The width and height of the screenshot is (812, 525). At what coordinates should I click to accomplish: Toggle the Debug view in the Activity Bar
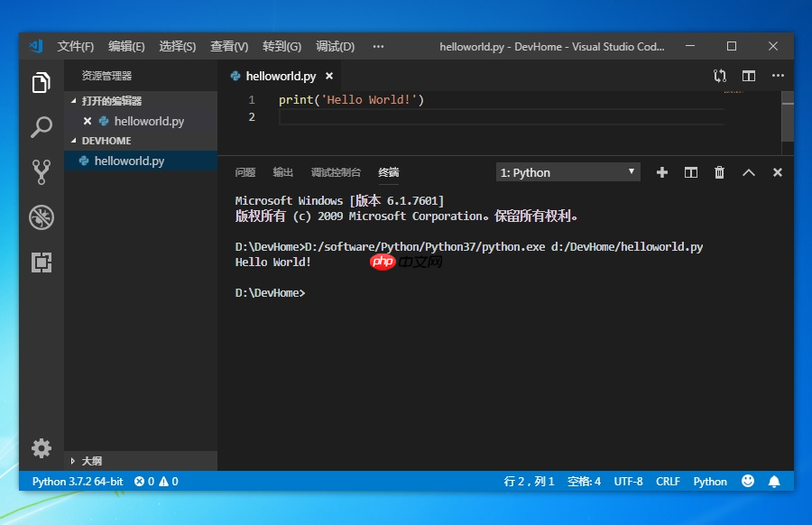click(x=41, y=216)
